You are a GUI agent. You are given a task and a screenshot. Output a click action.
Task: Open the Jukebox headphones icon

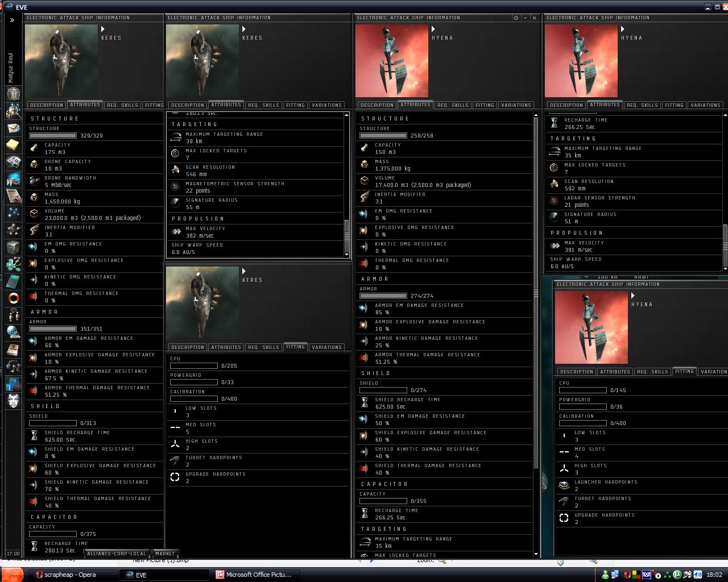pyautogui.click(x=13, y=367)
